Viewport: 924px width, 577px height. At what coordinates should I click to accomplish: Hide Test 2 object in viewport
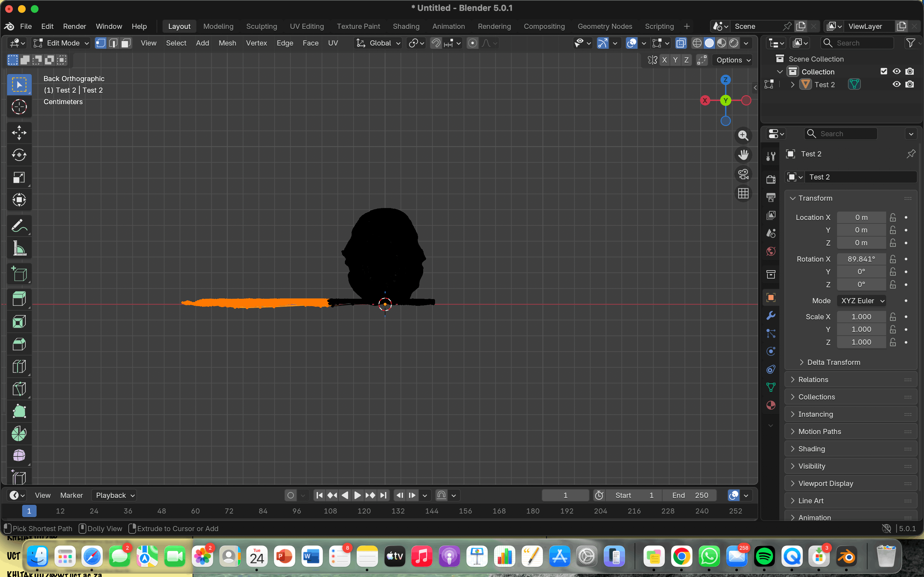click(896, 84)
